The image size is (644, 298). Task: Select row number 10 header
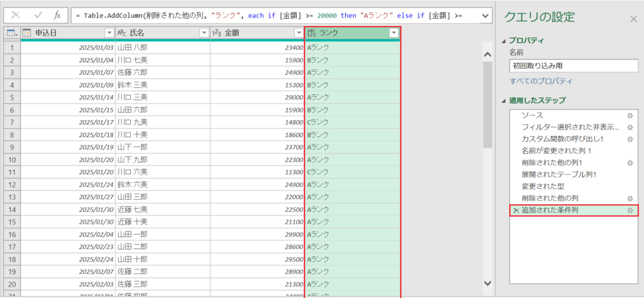pyautogui.click(x=13, y=160)
